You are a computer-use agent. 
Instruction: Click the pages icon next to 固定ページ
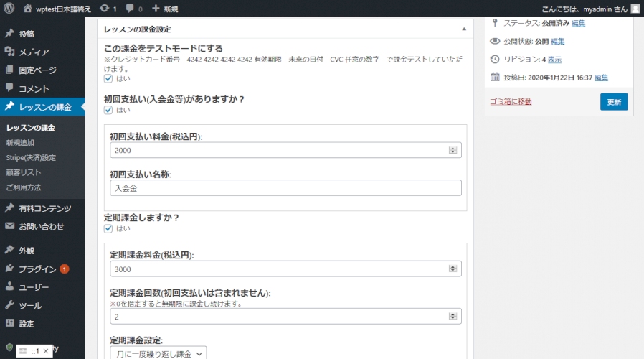click(x=10, y=70)
